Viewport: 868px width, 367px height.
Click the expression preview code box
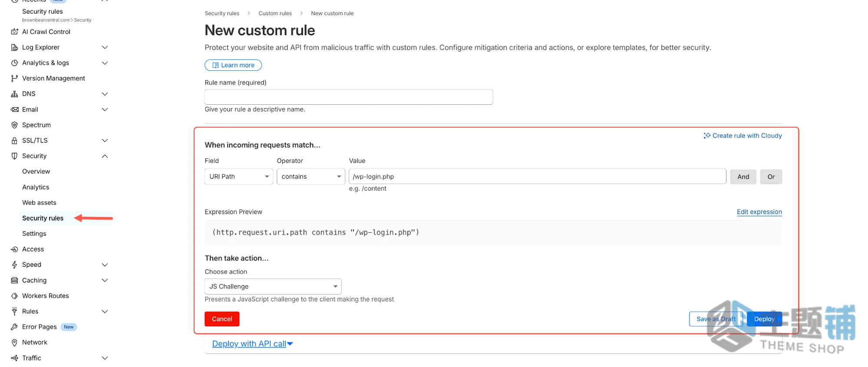pos(493,232)
